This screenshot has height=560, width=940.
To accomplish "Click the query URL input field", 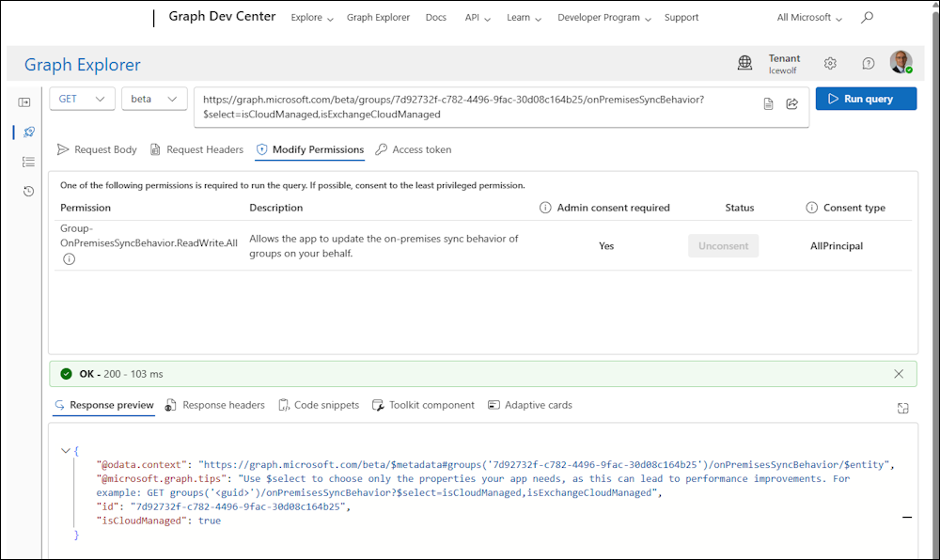I will 470,106.
